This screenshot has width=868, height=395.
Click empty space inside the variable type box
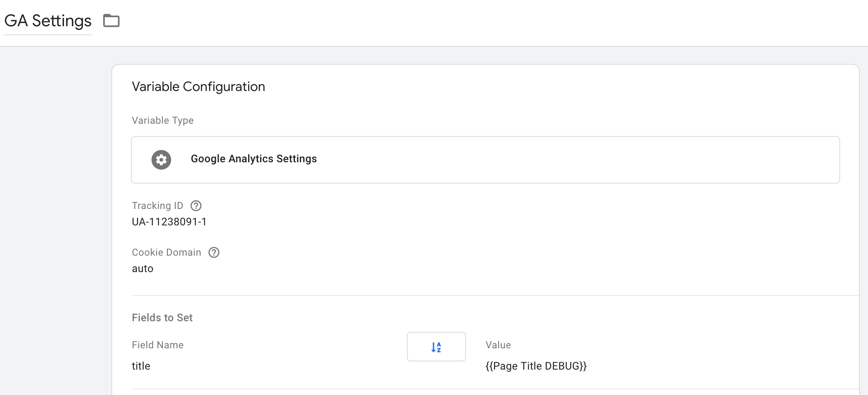click(x=573, y=160)
